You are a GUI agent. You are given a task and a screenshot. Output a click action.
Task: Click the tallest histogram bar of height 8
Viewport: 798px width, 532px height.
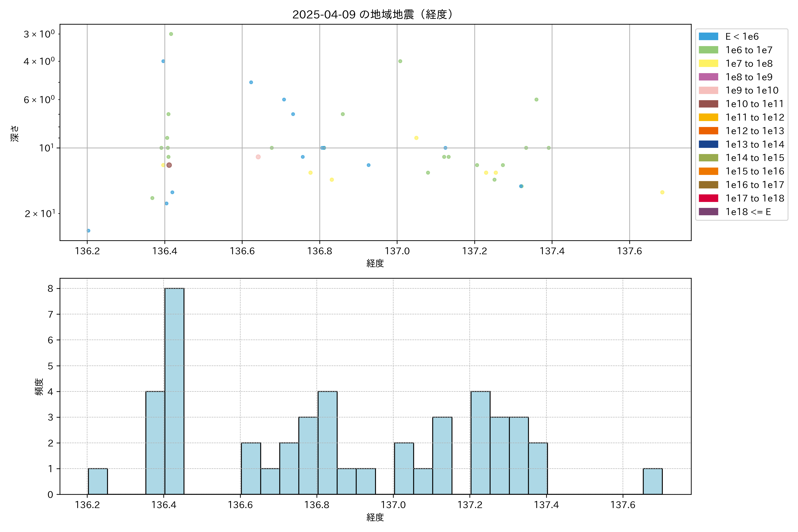pos(174,391)
